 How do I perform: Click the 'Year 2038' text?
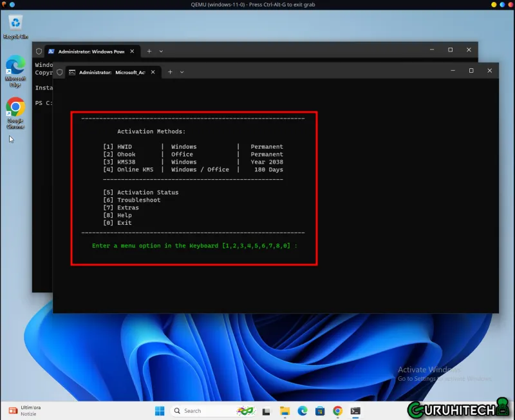coord(267,162)
